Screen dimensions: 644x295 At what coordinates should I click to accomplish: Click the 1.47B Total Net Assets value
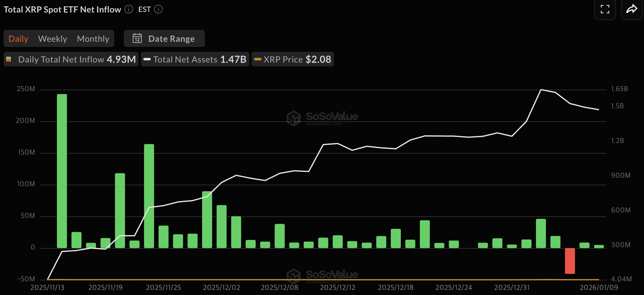(x=233, y=59)
